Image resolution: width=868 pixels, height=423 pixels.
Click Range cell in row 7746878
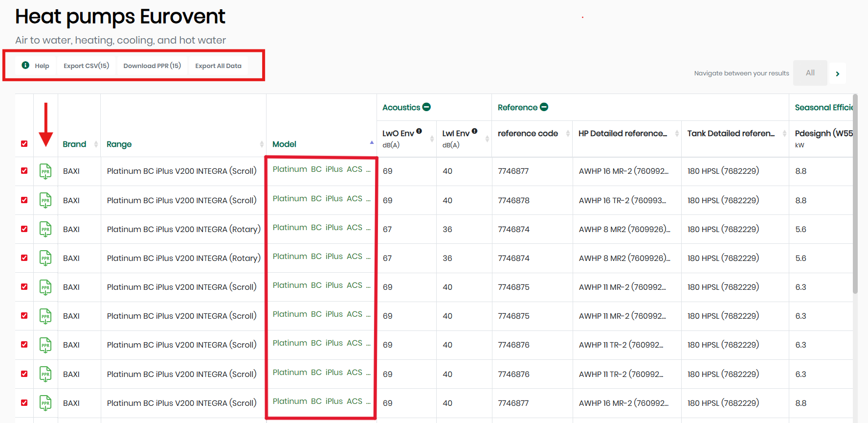181,200
